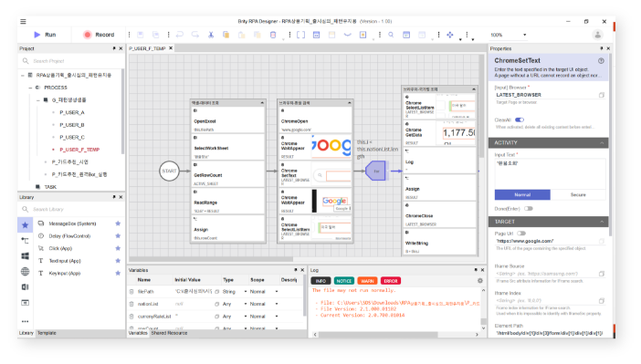Image resolution: width=641 pixels, height=364 pixels.
Task: Select the globe web category in Library sidebar
Action: pyautogui.click(x=25, y=271)
